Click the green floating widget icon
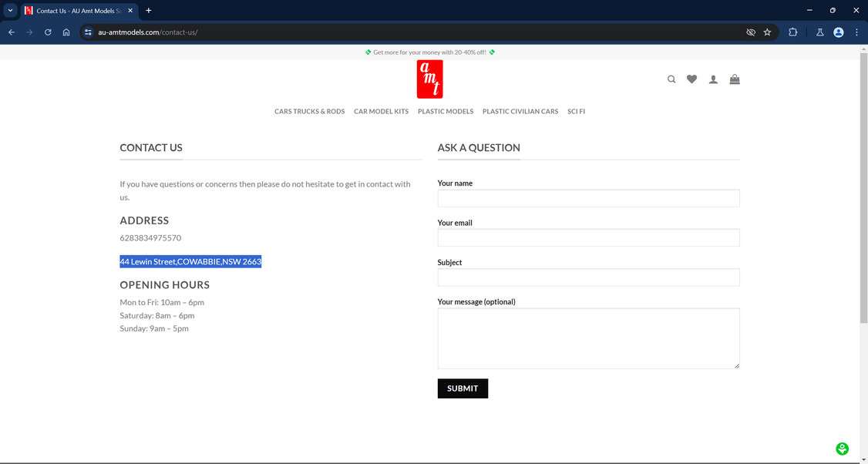Image resolution: width=868 pixels, height=464 pixels. click(842, 449)
